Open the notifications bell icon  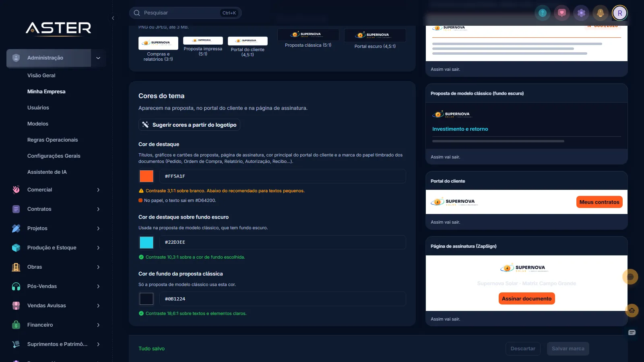600,13
